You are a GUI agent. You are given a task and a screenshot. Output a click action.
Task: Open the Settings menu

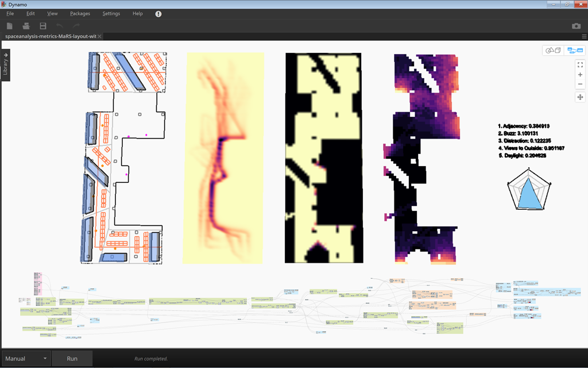click(111, 14)
